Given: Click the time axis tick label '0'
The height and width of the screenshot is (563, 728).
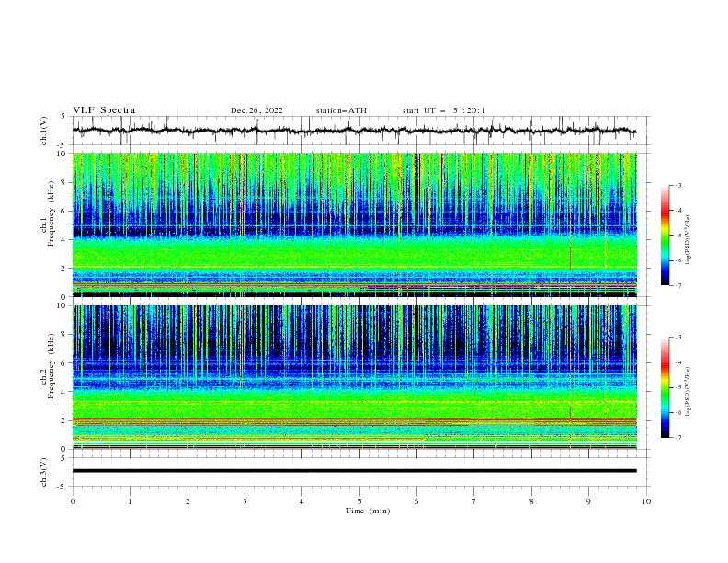Looking at the screenshot, I should (x=73, y=501).
